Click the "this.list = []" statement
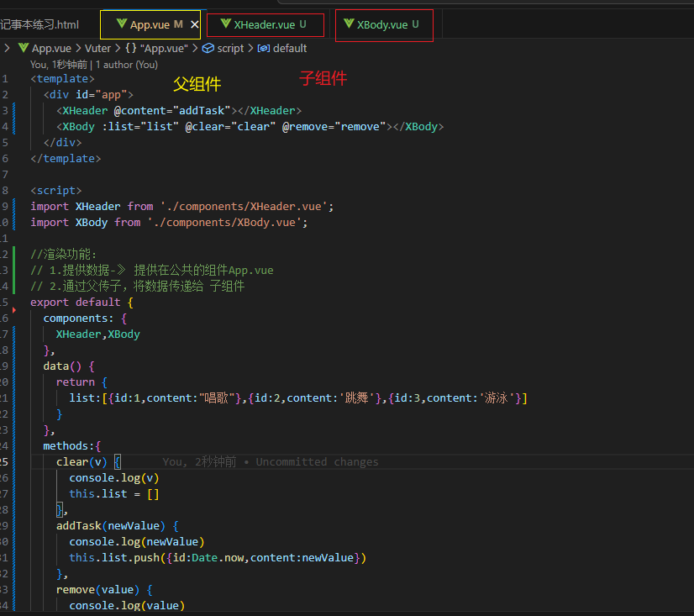This screenshot has width=694, height=616. 113,494
